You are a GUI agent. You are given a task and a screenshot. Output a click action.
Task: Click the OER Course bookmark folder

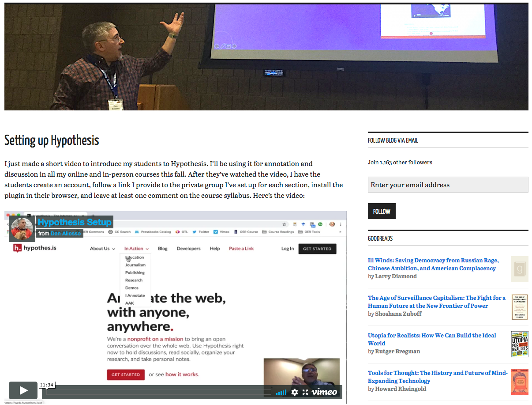pos(246,232)
